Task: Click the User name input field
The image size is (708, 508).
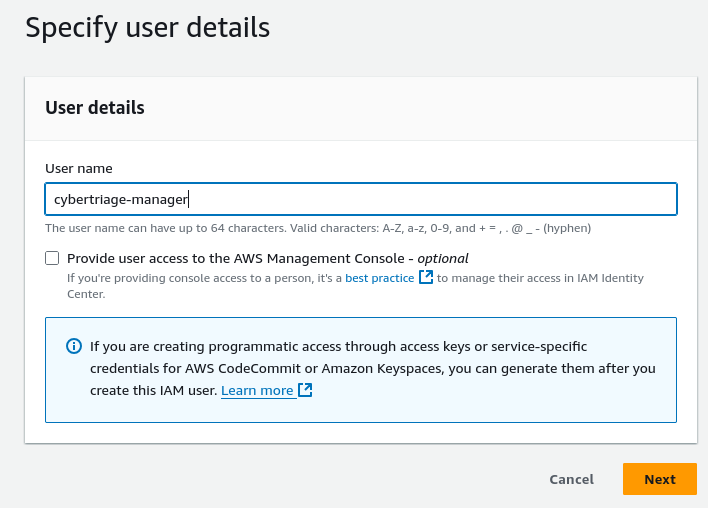Action: (360, 199)
